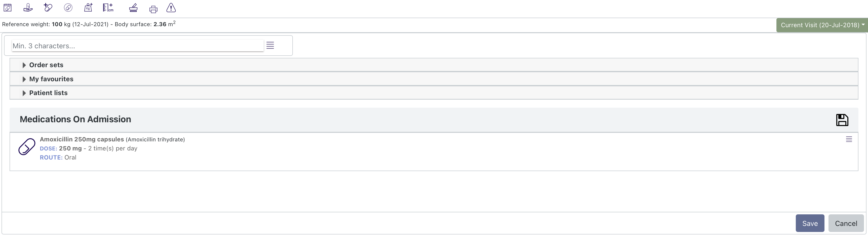Open the circled pill medication icon
This screenshot has width=868, height=240.
point(68,7)
